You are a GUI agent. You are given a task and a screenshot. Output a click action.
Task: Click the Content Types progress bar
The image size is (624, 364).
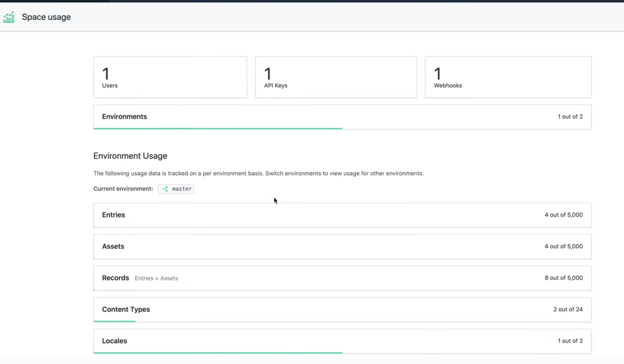[x=114, y=321]
